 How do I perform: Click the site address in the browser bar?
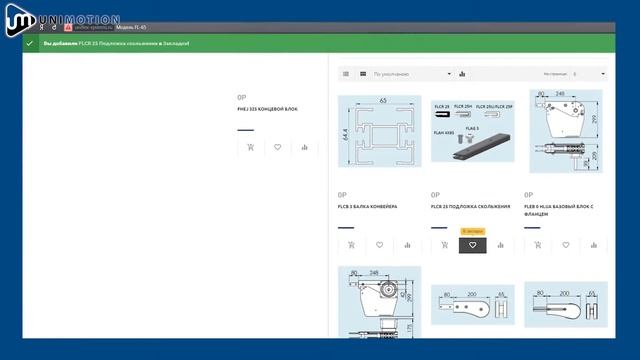point(93,27)
